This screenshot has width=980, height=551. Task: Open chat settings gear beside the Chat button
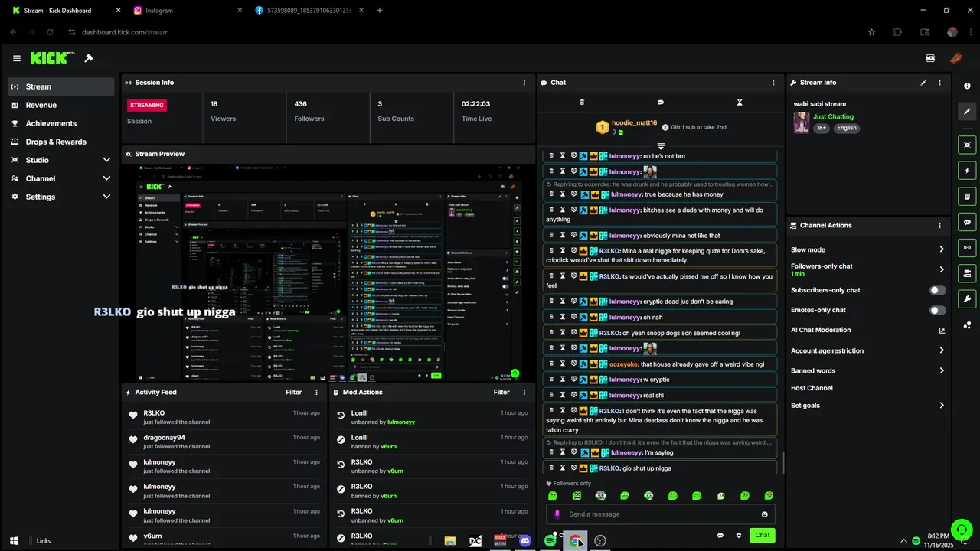tap(739, 536)
